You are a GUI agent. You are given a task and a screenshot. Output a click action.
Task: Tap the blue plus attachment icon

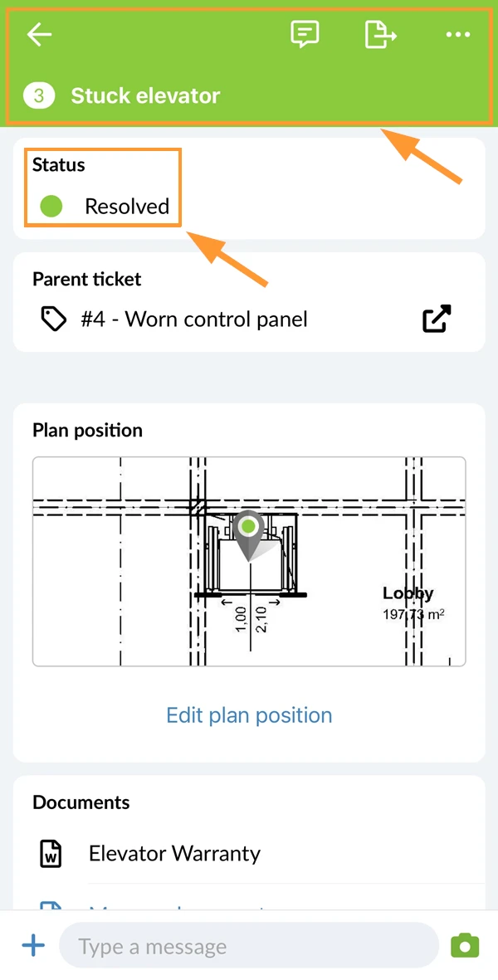(33, 946)
